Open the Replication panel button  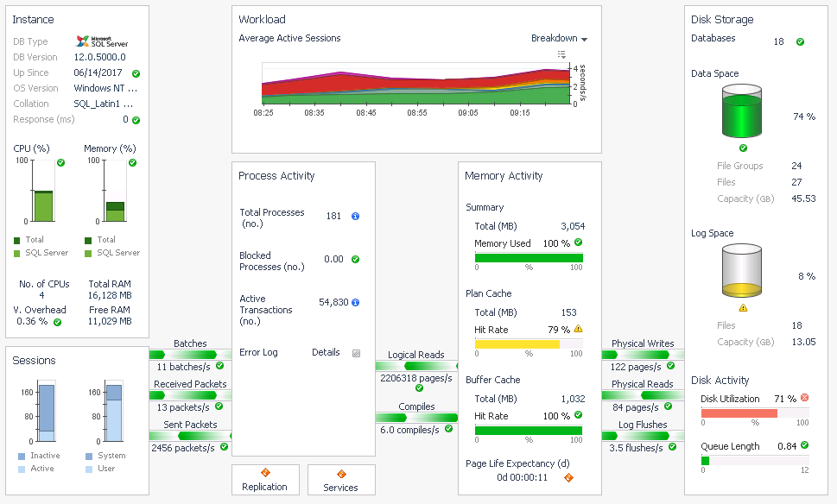click(x=265, y=480)
